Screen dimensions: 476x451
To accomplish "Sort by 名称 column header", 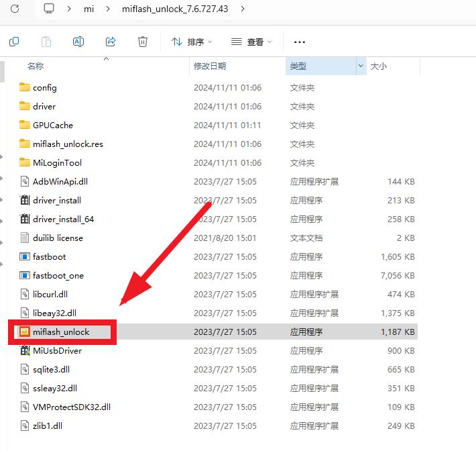I will (36, 66).
